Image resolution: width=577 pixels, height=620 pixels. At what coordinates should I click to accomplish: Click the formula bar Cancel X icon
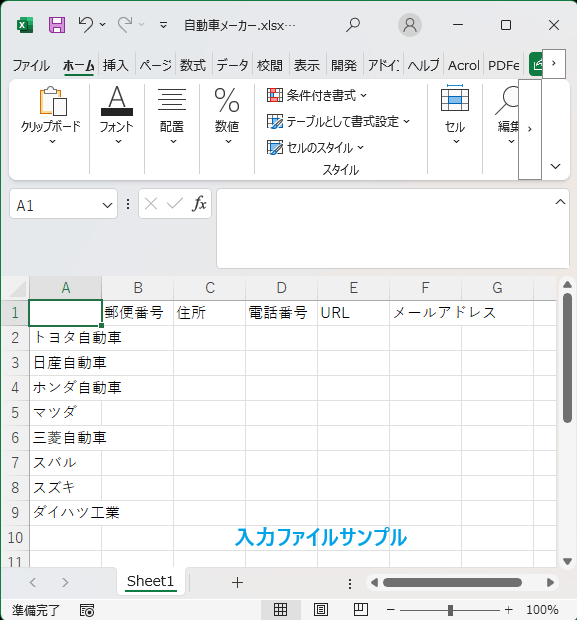click(x=151, y=204)
